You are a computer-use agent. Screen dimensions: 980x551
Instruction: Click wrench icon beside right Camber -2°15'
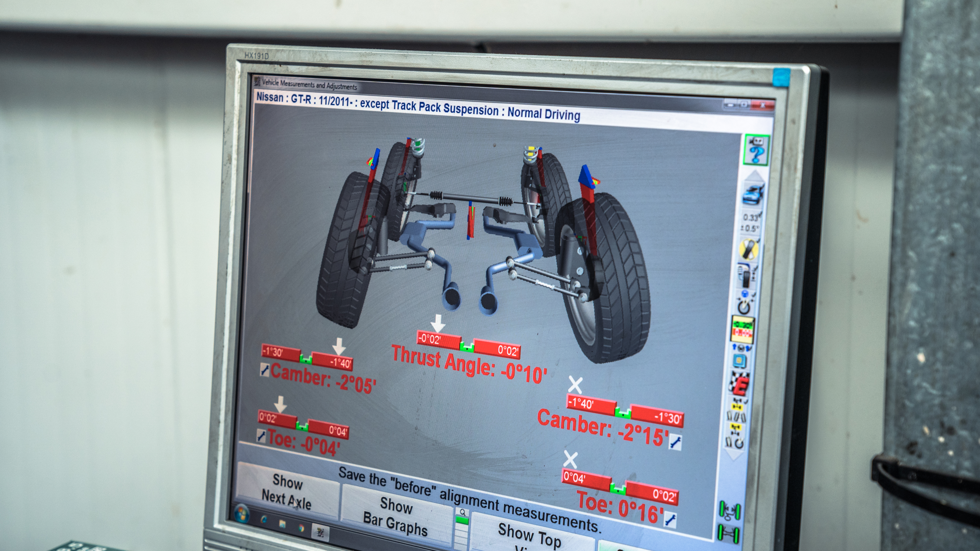point(675,442)
